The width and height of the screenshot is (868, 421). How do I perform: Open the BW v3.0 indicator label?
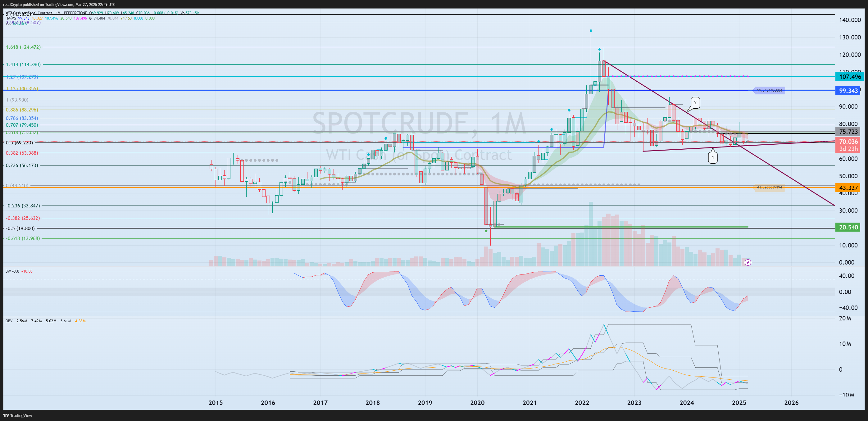[12, 271]
